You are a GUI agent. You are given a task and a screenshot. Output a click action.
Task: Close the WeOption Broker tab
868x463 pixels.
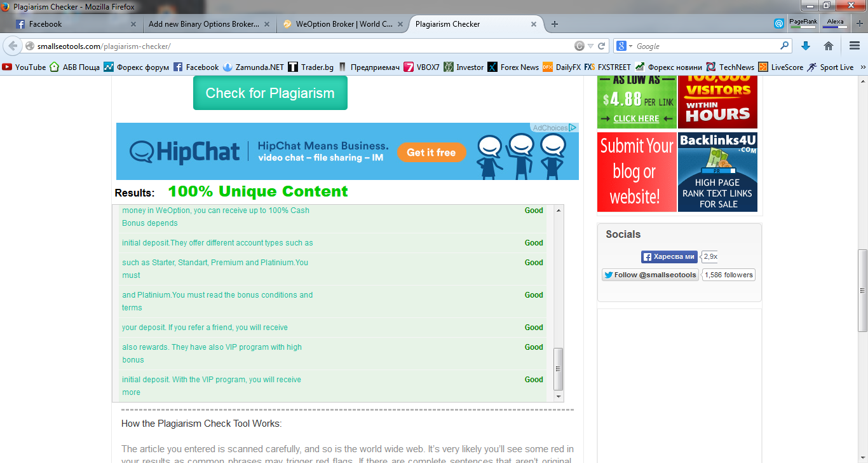pyautogui.click(x=400, y=24)
